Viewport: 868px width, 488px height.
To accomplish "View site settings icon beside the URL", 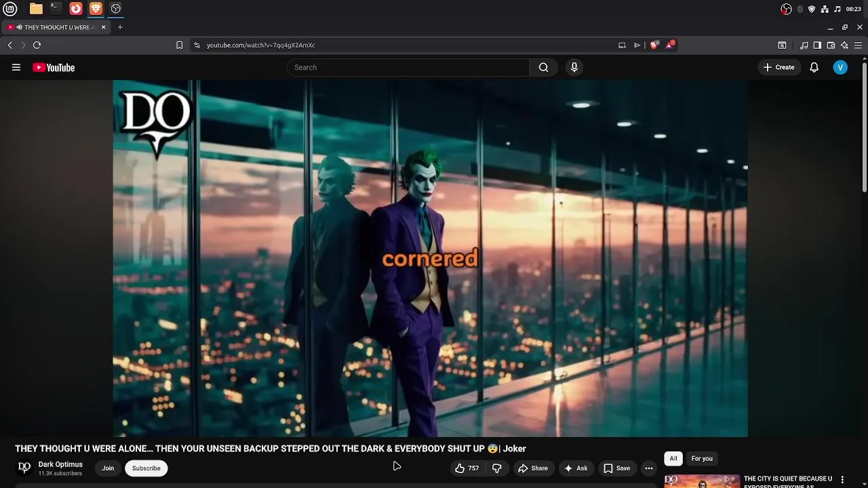I will [197, 45].
